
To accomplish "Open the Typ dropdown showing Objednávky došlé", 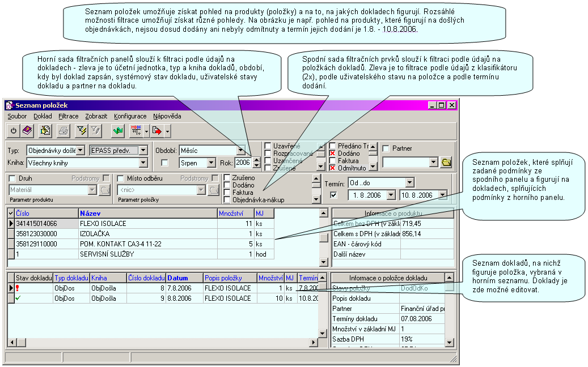I will [81, 150].
